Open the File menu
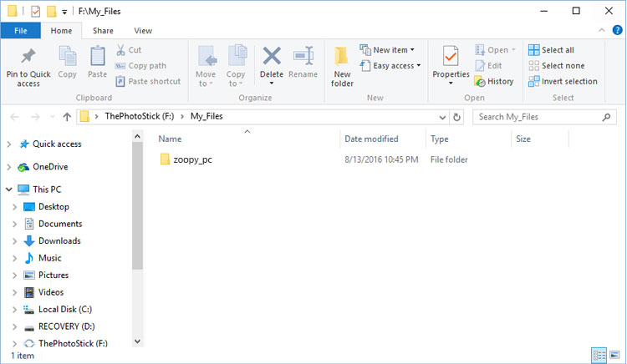This screenshot has height=364, width=627. point(20,31)
